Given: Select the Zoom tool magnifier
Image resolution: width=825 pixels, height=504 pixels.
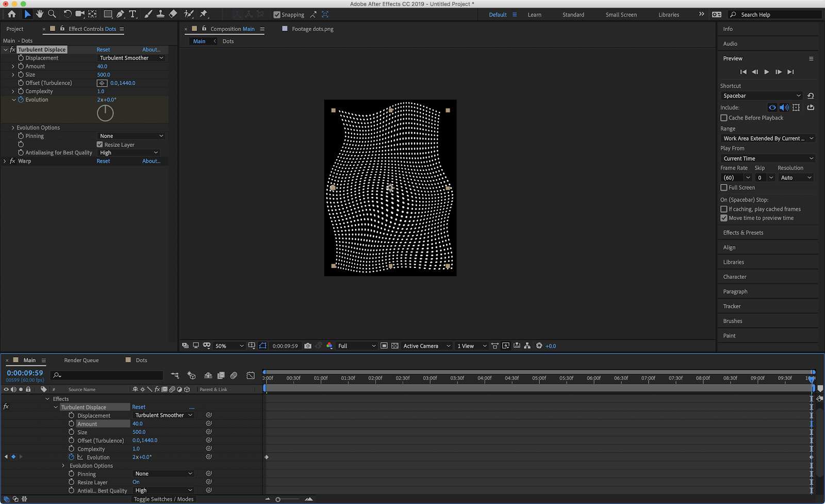Looking at the screenshot, I should [52, 14].
